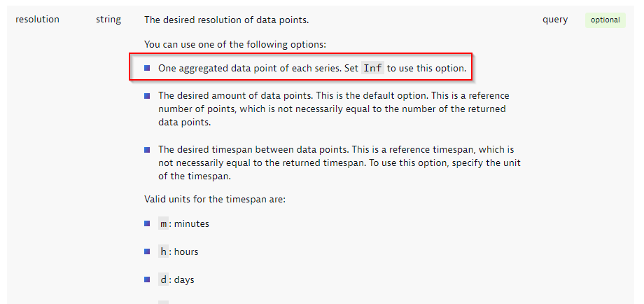644x304 pixels.
Task: Click the "h" code unit for hours
Action: click(x=163, y=251)
